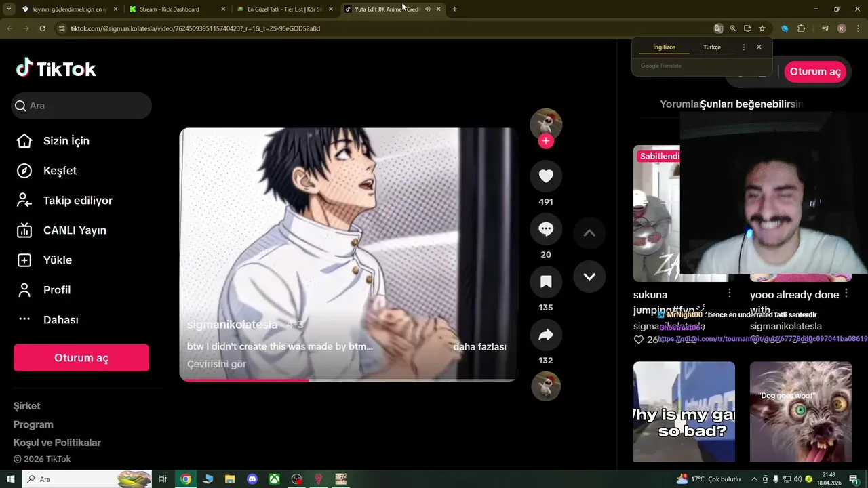The image size is (868, 488).
Task: Click Çevirisini gör translation link
Action: coord(217,364)
